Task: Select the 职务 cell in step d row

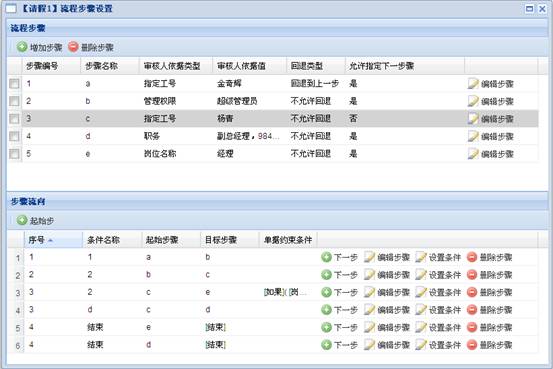Action: coord(152,136)
